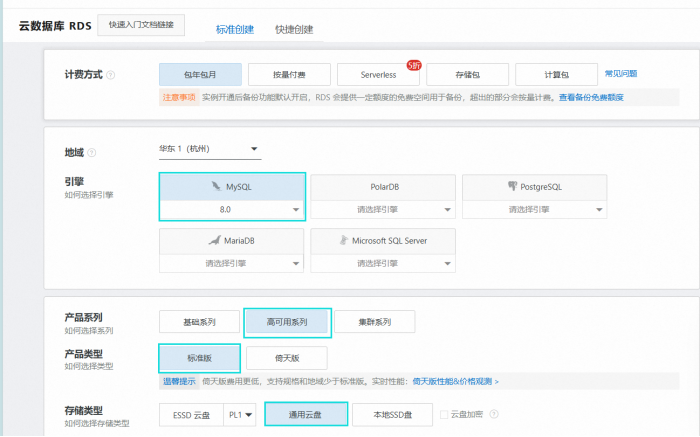Open the 华东 1 (杭州) region dropdown
This screenshot has width=700, height=437.
point(210,149)
